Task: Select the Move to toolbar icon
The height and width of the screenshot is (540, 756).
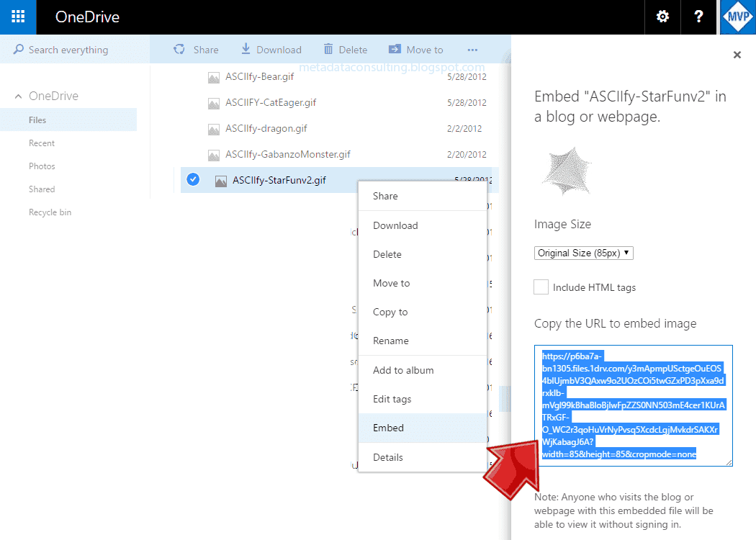Action: tap(395, 49)
